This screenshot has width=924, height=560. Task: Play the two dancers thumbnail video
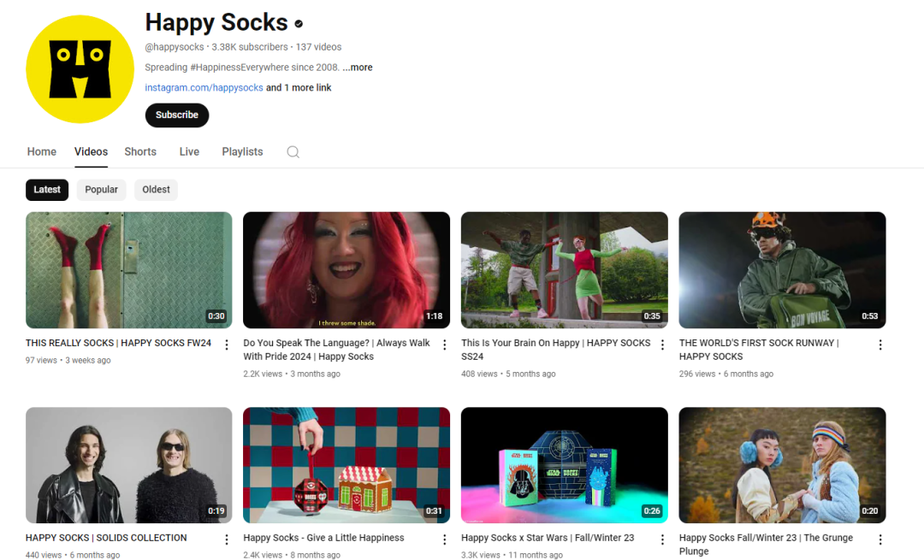coord(565,270)
